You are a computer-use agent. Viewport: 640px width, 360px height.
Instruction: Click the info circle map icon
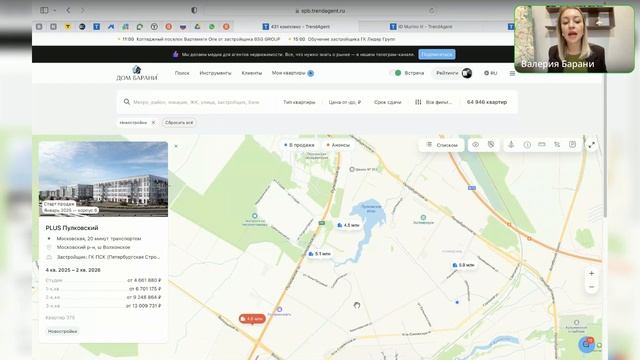(527, 144)
